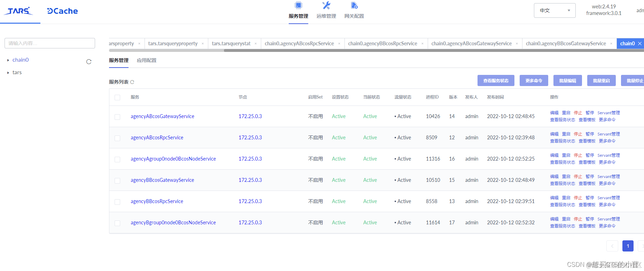This screenshot has width=644, height=271.
Task: Close the chain0.agencyABcosRpcService tab
Action: [339, 44]
